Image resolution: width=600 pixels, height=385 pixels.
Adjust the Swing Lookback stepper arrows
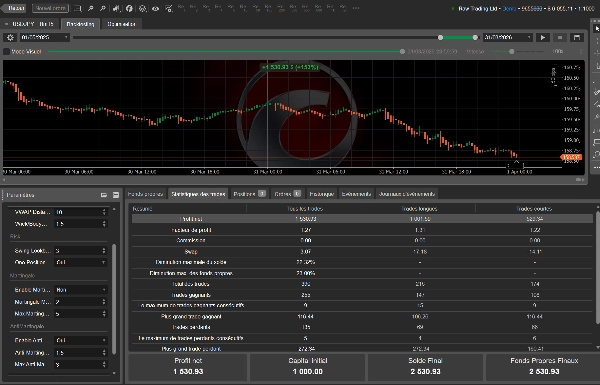tap(104, 251)
